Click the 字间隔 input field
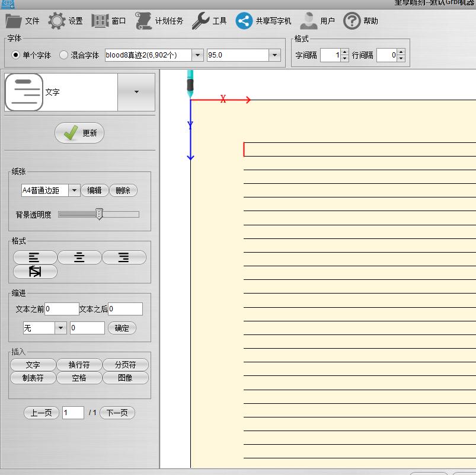Screen dimensions: 476x475 click(330, 55)
